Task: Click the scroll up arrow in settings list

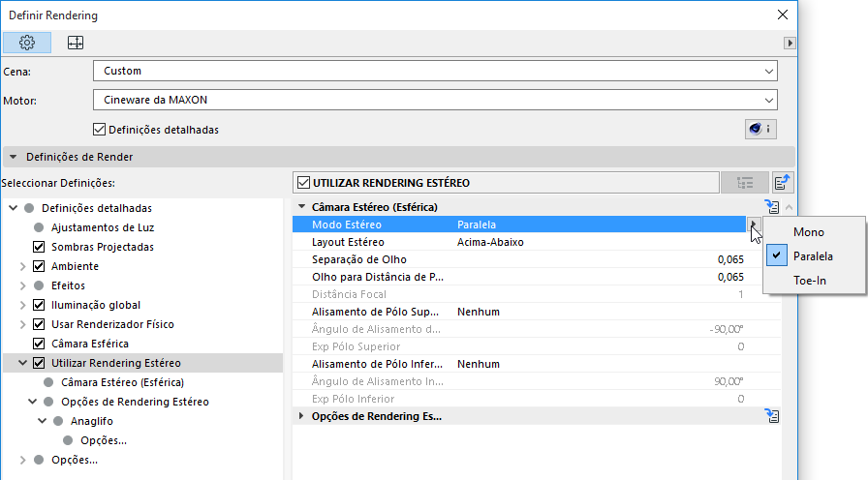Action: 789,207
